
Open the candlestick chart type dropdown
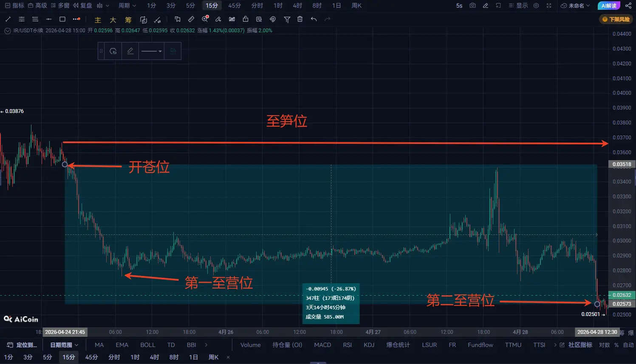[x=103, y=6]
